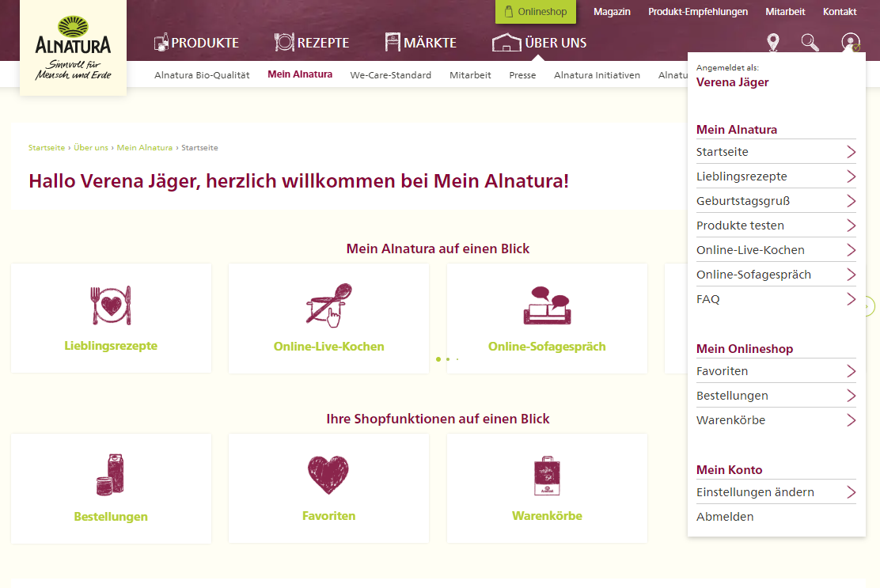Open Online-Sofagespräch card label
The image size is (880, 588).
click(547, 346)
